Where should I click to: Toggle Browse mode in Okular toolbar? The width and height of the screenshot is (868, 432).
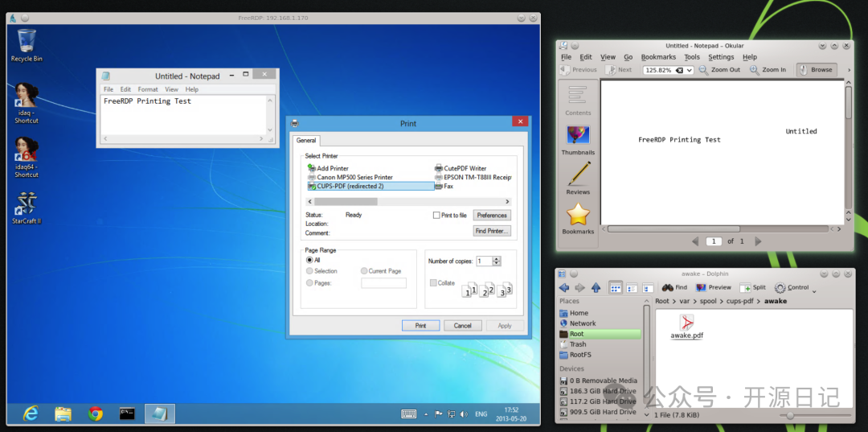click(x=816, y=70)
